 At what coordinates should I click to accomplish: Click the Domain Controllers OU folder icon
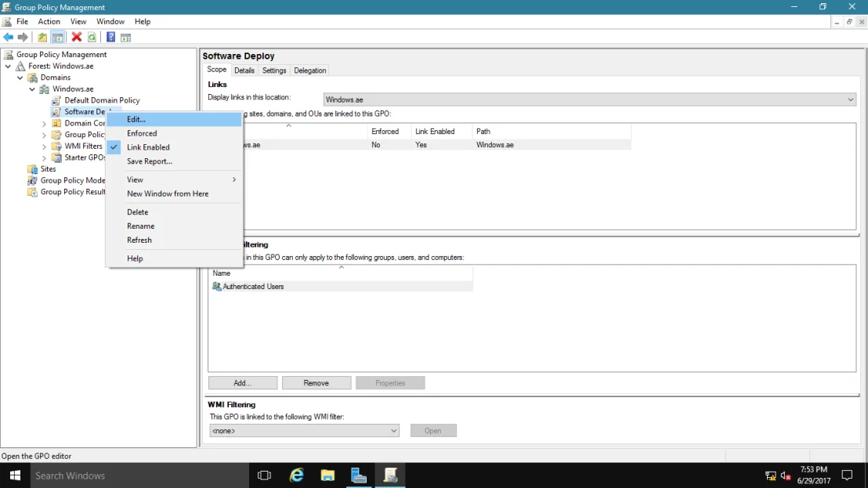coord(56,124)
